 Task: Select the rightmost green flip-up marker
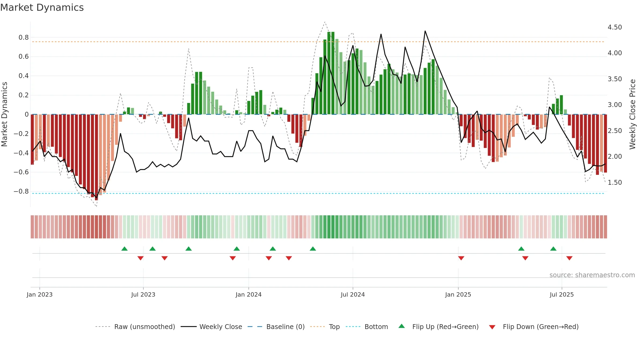tap(553, 249)
